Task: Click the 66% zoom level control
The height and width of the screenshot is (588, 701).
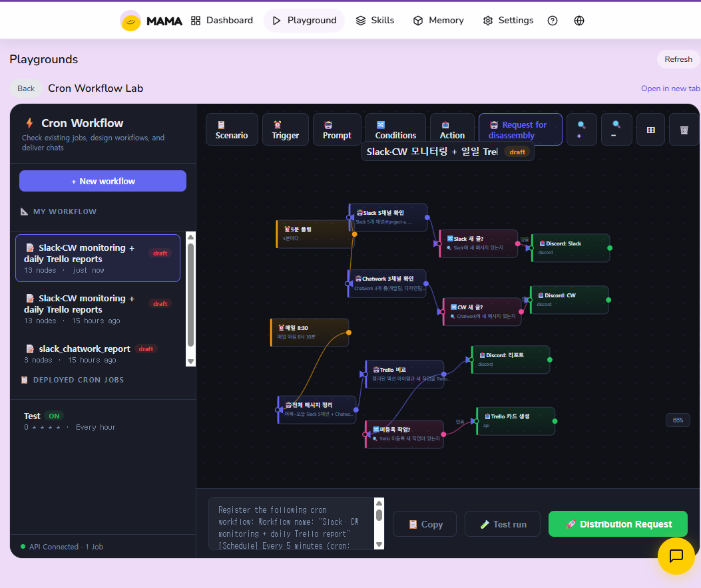Action: [678, 420]
